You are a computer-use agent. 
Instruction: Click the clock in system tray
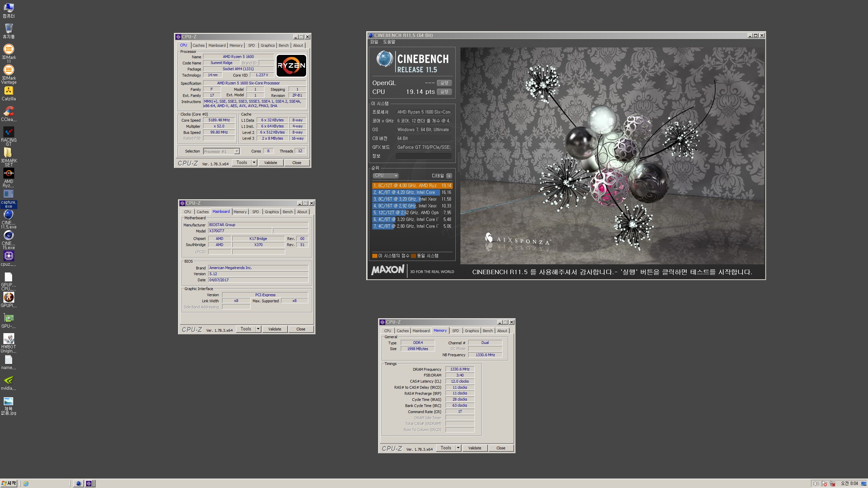point(849,484)
